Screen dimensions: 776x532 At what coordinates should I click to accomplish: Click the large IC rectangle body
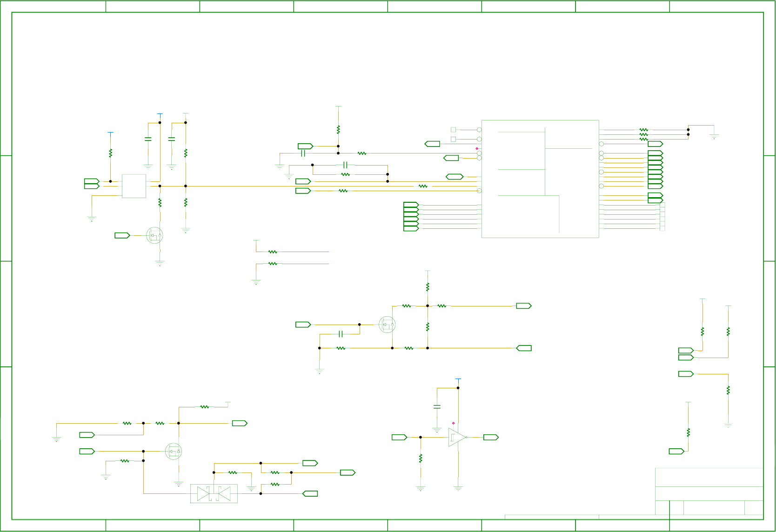click(540, 179)
